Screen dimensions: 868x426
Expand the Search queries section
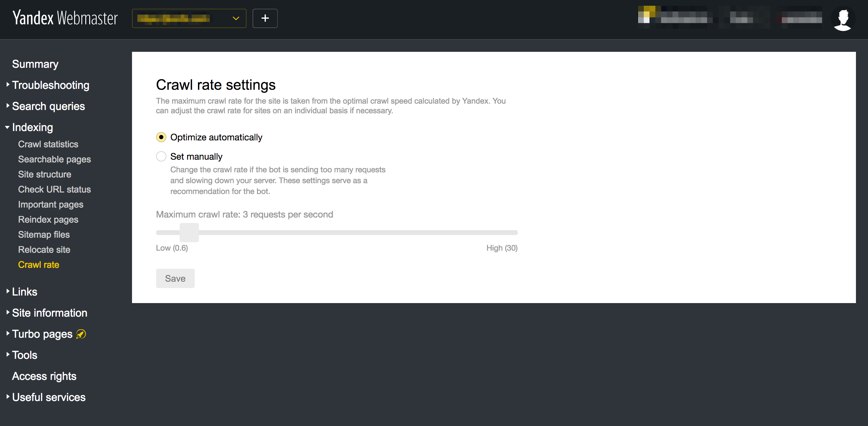click(x=8, y=105)
